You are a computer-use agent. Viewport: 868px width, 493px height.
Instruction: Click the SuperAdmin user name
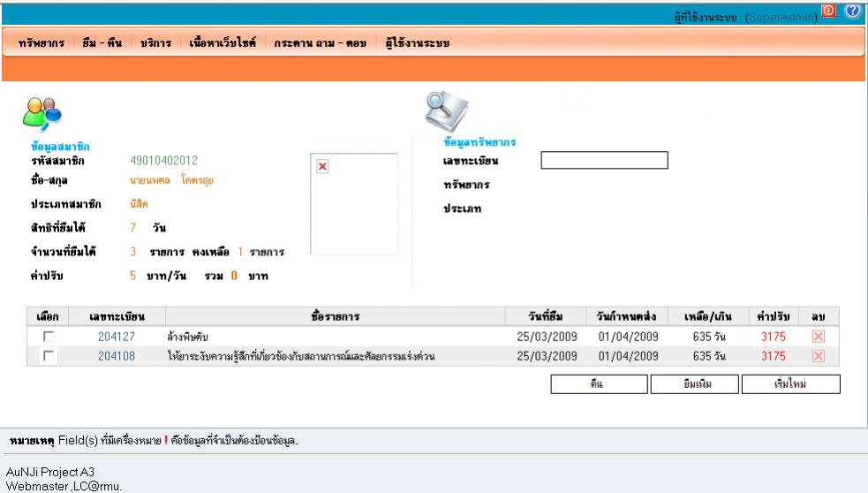[x=781, y=17]
